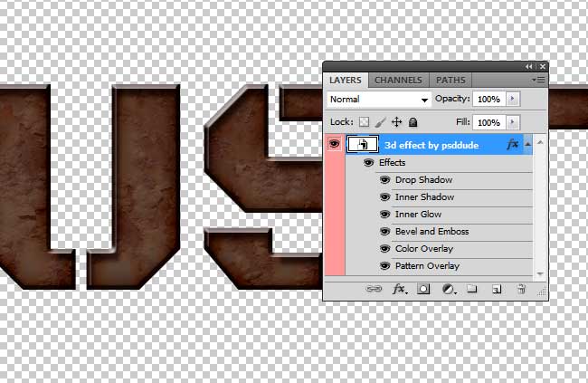
Task: Open the Fill slider arrow
Action: click(513, 122)
